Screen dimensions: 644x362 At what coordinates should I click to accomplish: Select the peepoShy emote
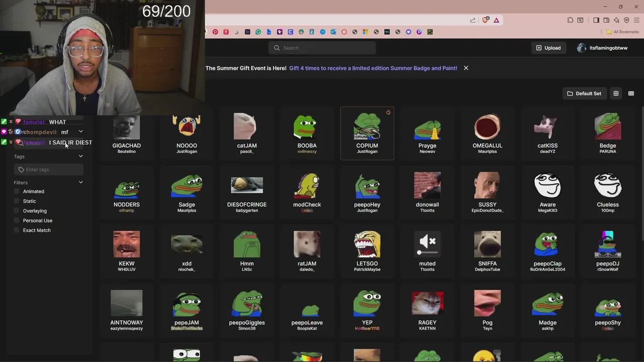coord(608,310)
